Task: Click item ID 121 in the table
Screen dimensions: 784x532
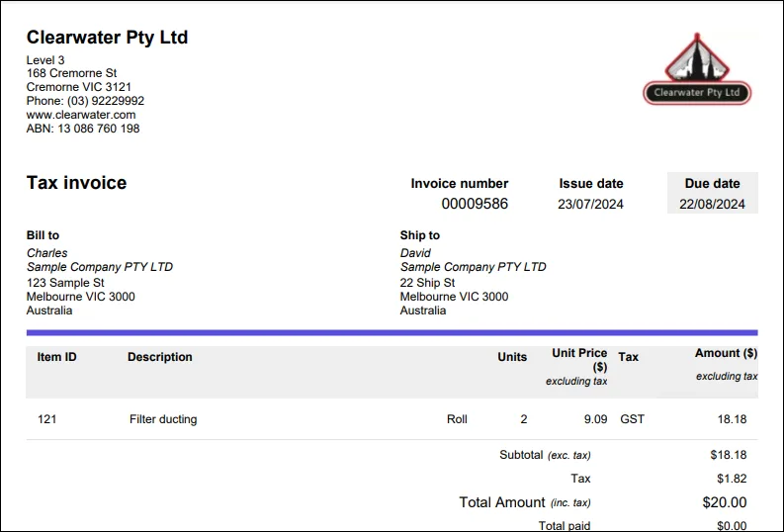Action: pyautogui.click(x=47, y=419)
